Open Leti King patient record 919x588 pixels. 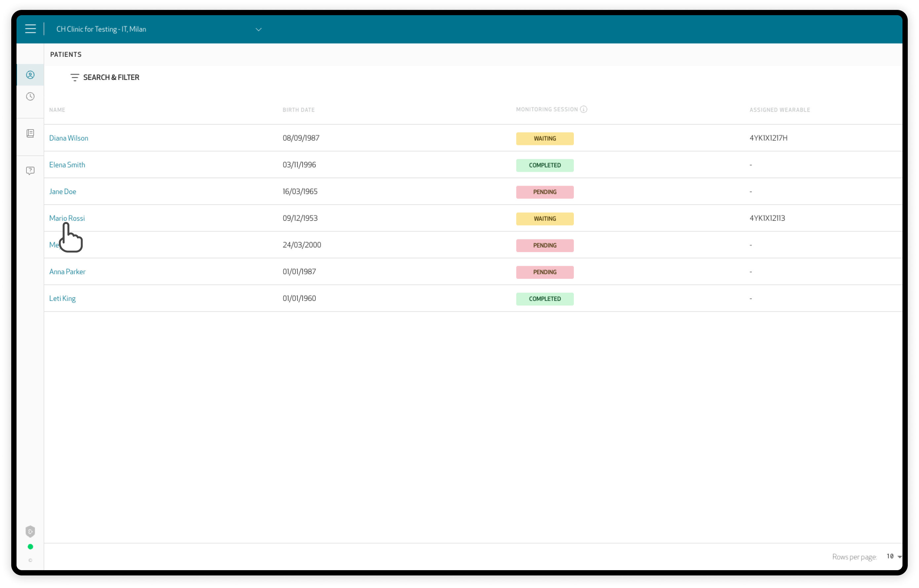[63, 299]
